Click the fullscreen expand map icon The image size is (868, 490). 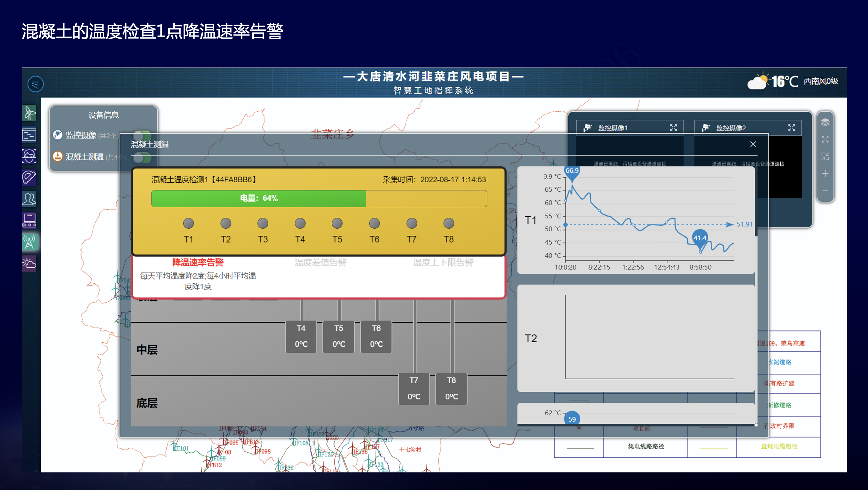coord(825,139)
